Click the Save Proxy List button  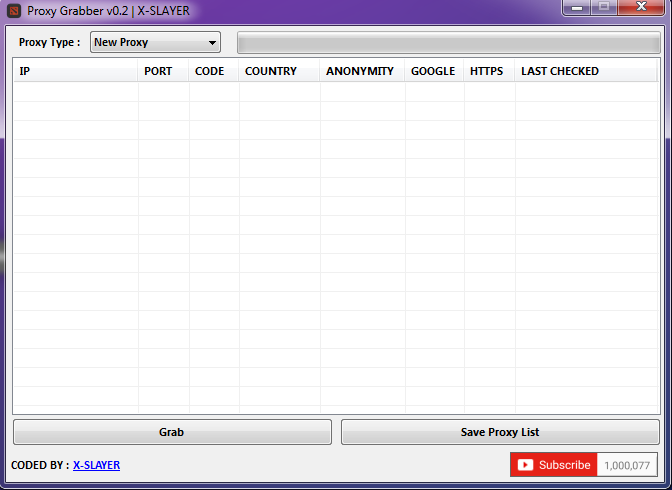(x=500, y=432)
